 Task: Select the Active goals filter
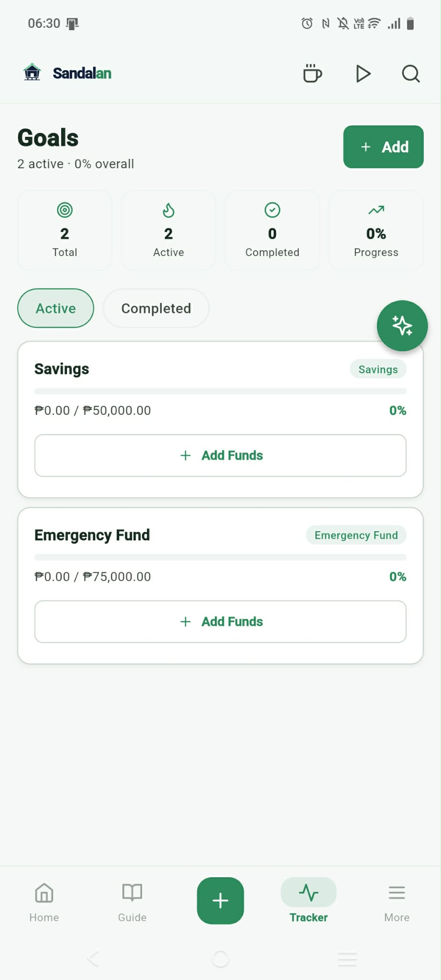pos(56,308)
